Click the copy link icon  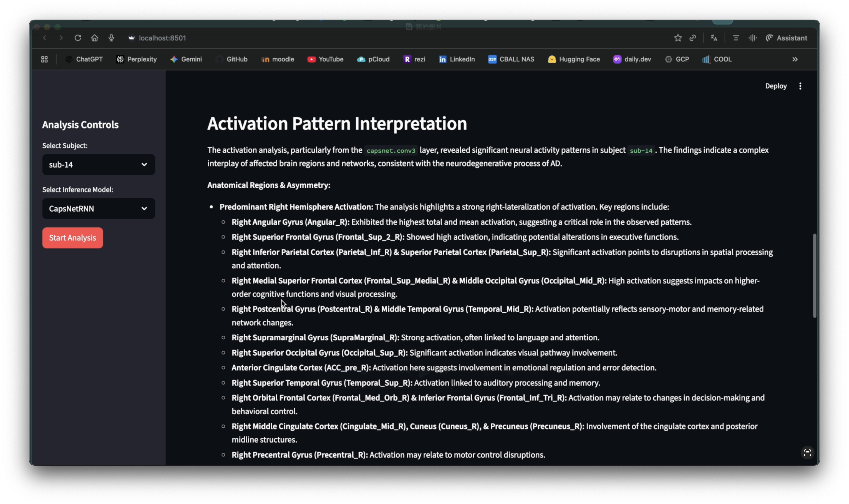[x=693, y=38]
